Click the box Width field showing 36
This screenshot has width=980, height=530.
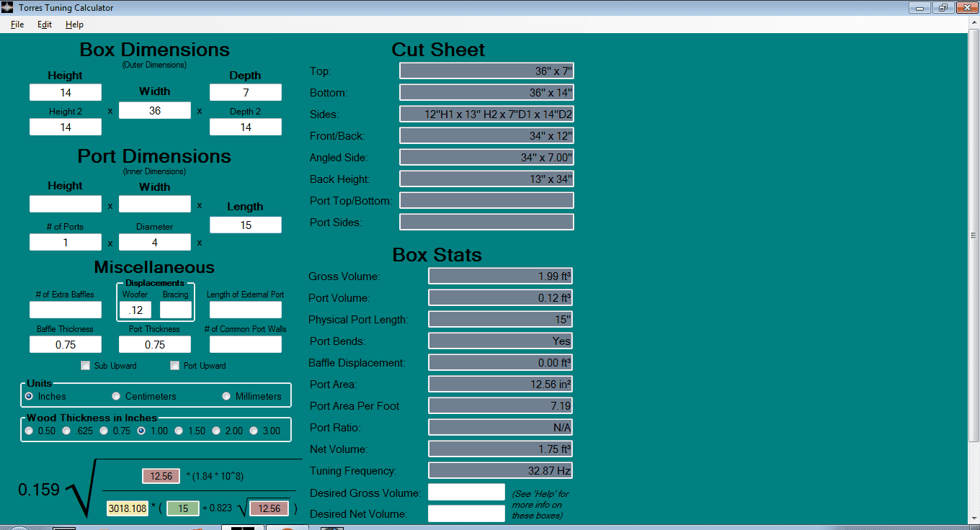pyautogui.click(x=155, y=110)
